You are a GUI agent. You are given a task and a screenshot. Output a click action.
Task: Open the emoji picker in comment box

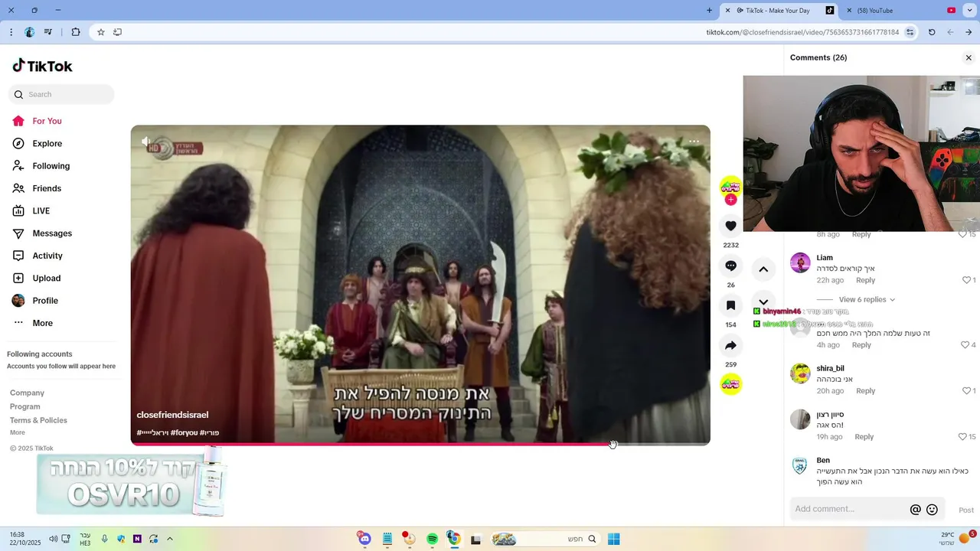coord(932,510)
